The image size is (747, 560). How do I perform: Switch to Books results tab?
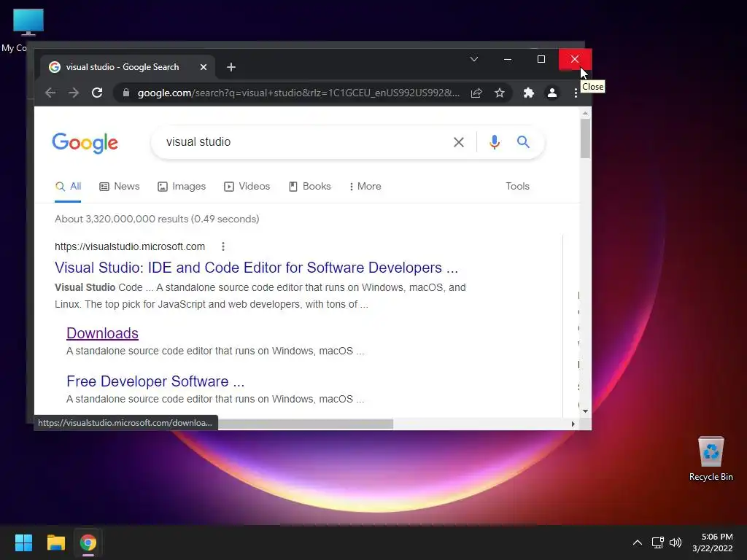coord(309,186)
